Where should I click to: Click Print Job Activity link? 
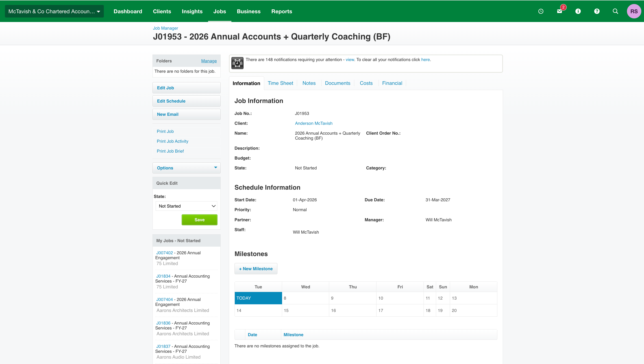click(x=172, y=141)
